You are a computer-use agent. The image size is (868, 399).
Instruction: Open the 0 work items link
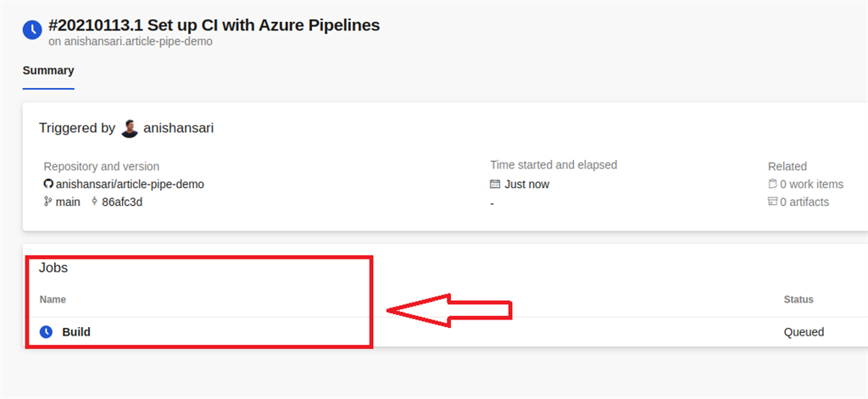[x=811, y=185]
